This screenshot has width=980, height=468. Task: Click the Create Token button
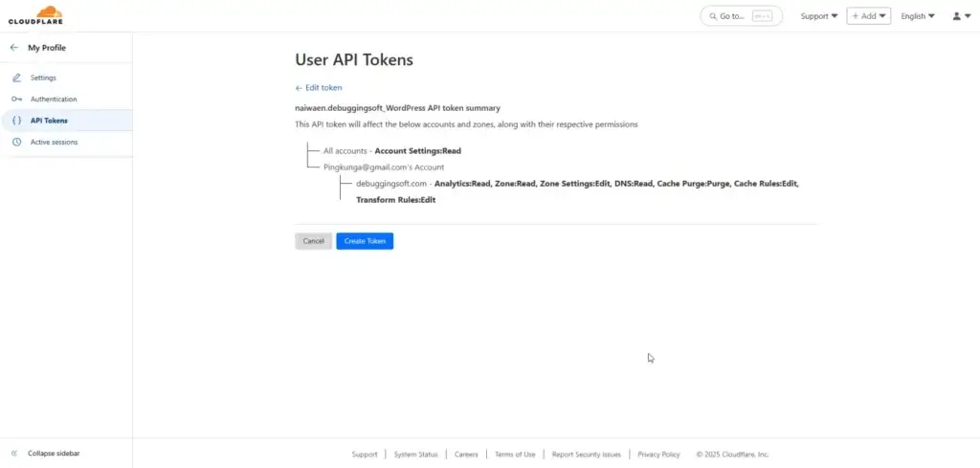click(365, 241)
